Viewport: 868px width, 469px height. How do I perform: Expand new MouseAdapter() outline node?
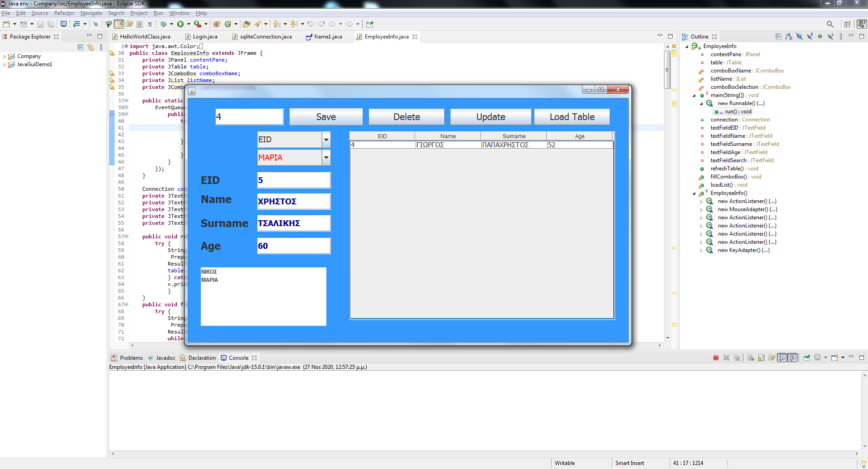coord(701,210)
